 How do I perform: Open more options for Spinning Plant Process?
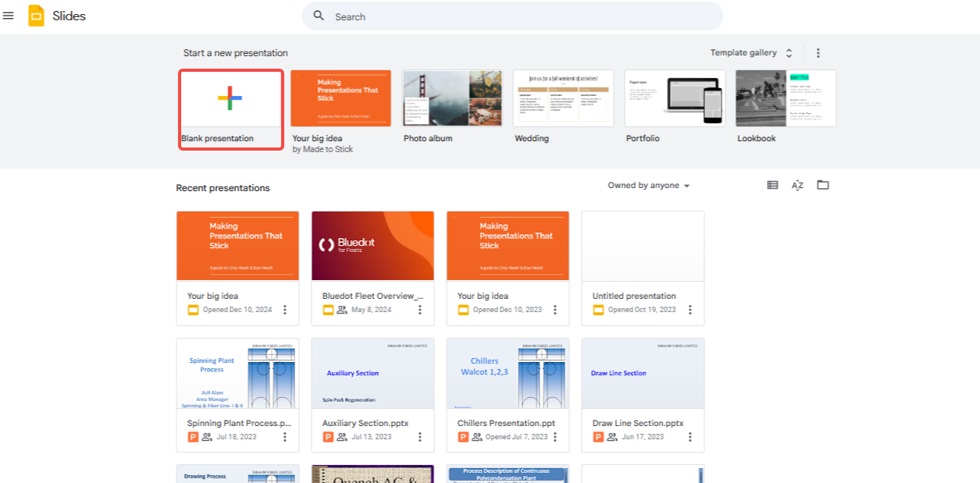point(285,437)
